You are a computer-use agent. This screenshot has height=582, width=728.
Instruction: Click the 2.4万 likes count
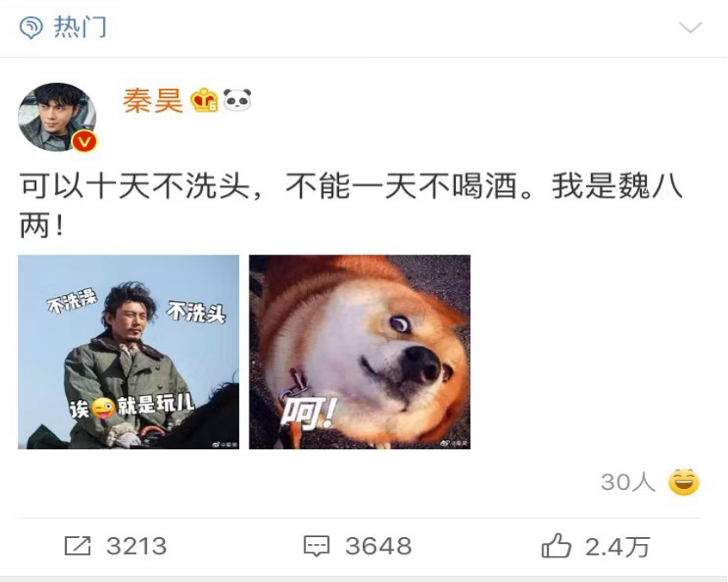coord(617,547)
